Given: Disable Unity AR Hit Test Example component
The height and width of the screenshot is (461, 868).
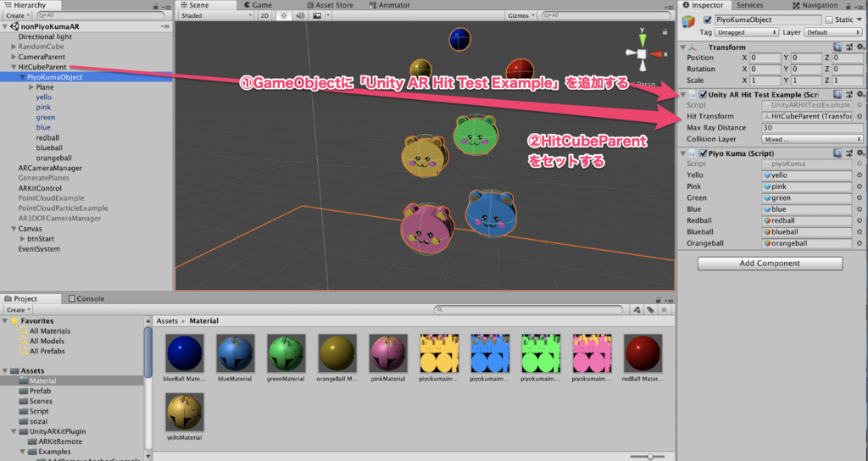Looking at the screenshot, I should coord(703,95).
